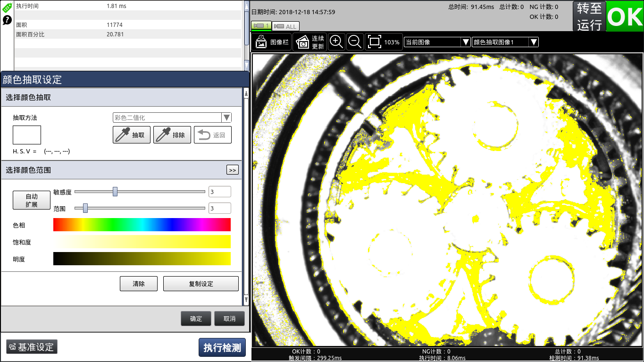
Task: Select the 执行时间 result row
Action: click(x=128, y=6)
